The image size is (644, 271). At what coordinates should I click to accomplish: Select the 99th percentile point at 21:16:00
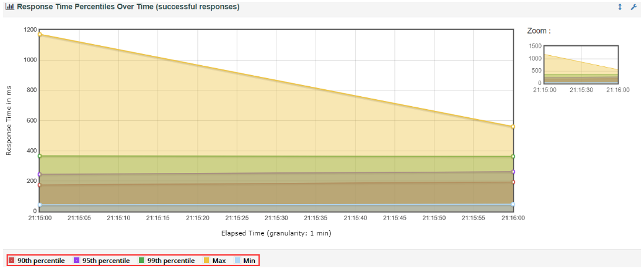click(x=513, y=156)
